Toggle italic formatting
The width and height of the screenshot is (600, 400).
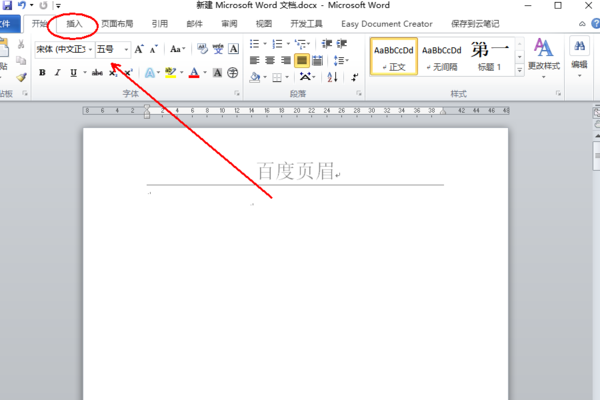coord(57,72)
